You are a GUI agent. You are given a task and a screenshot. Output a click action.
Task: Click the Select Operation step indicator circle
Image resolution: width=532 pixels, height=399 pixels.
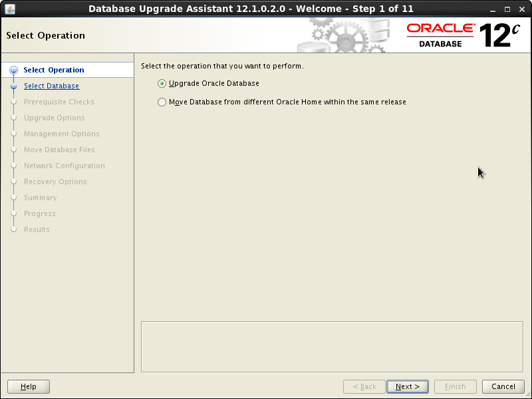coord(13,70)
